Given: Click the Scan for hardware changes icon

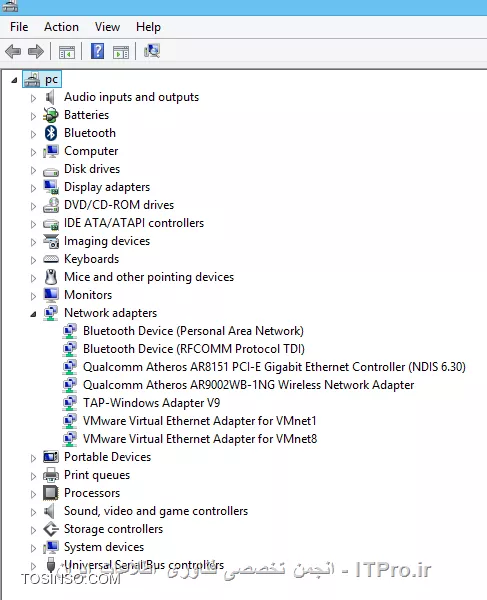Looking at the screenshot, I should [152, 51].
